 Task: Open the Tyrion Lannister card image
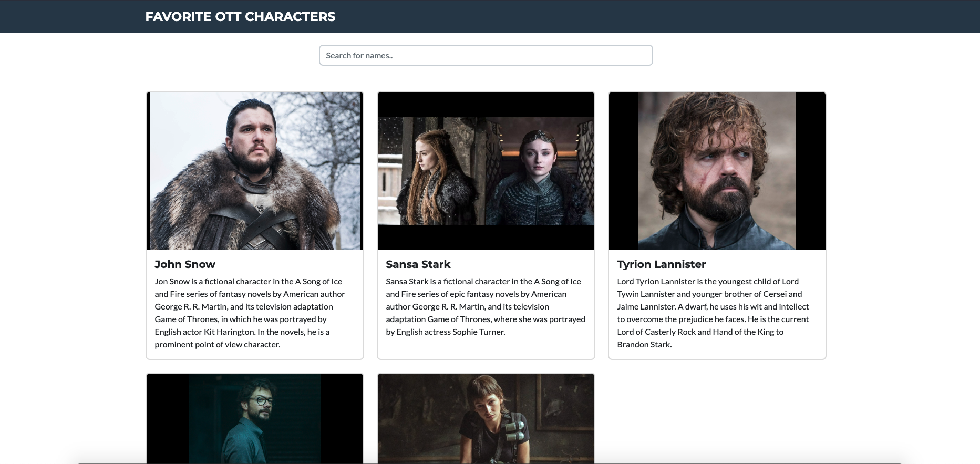coord(717,171)
